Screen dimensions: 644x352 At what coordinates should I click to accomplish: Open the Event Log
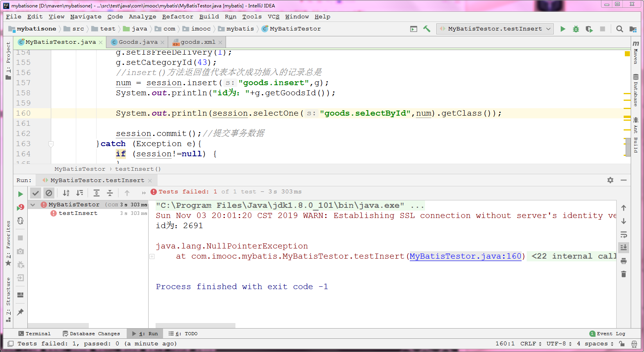(x=607, y=334)
